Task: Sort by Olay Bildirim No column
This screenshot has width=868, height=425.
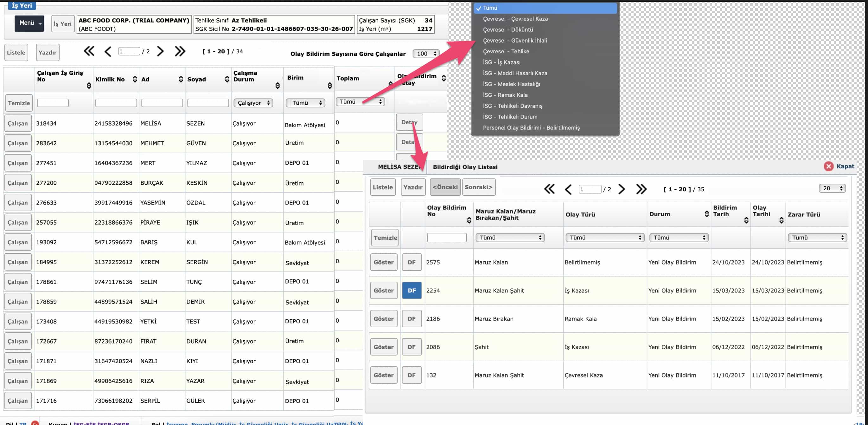Action: [x=469, y=220]
